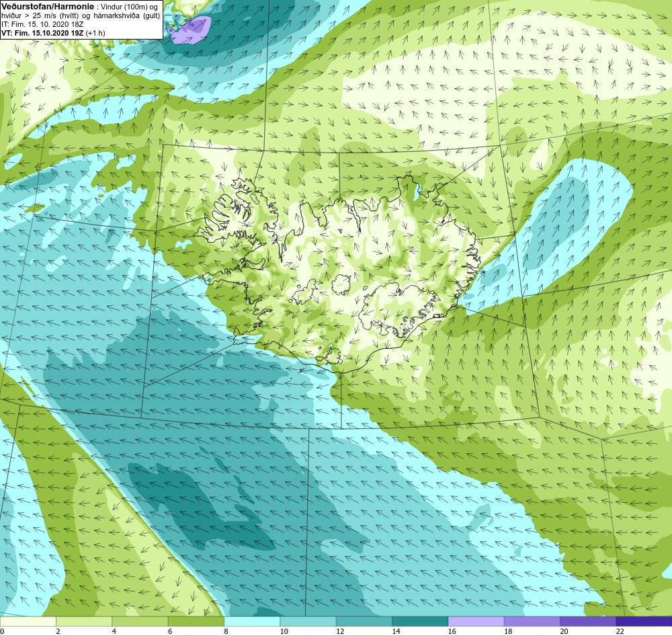The width and height of the screenshot is (672, 636).
Task: Select the medium teal 12–14 m/s legend swatch
Action: pyautogui.click(x=364, y=621)
